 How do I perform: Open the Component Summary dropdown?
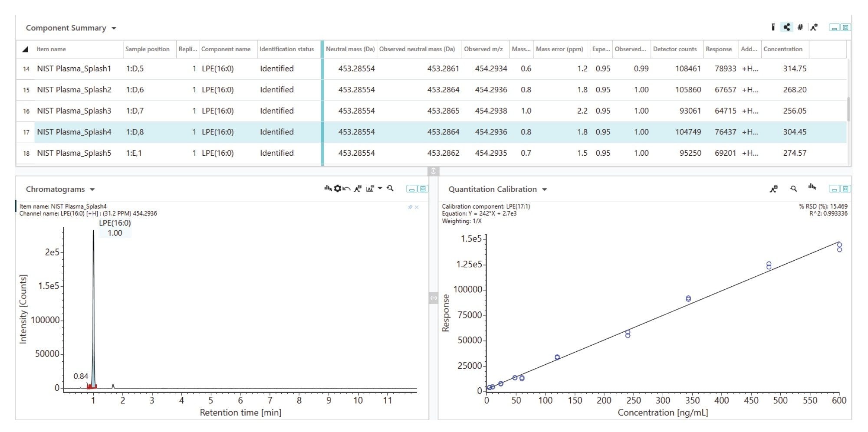114,28
